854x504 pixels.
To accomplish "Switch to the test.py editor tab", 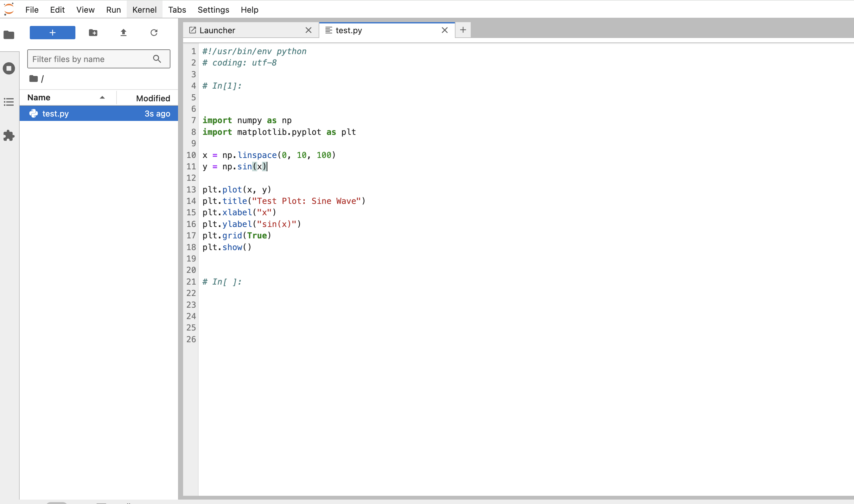I will pyautogui.click(x=387, y=30).
